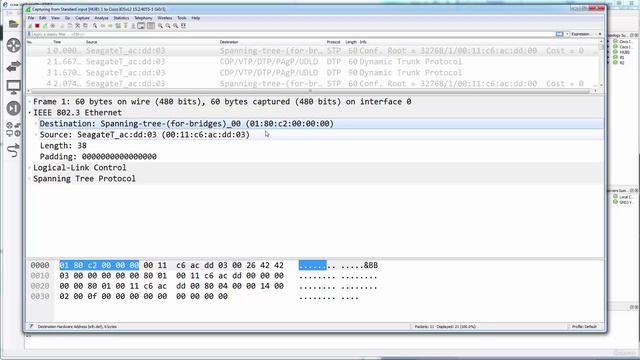Select the Padding field line
640x360 pixels.
(x=98, y=157)
